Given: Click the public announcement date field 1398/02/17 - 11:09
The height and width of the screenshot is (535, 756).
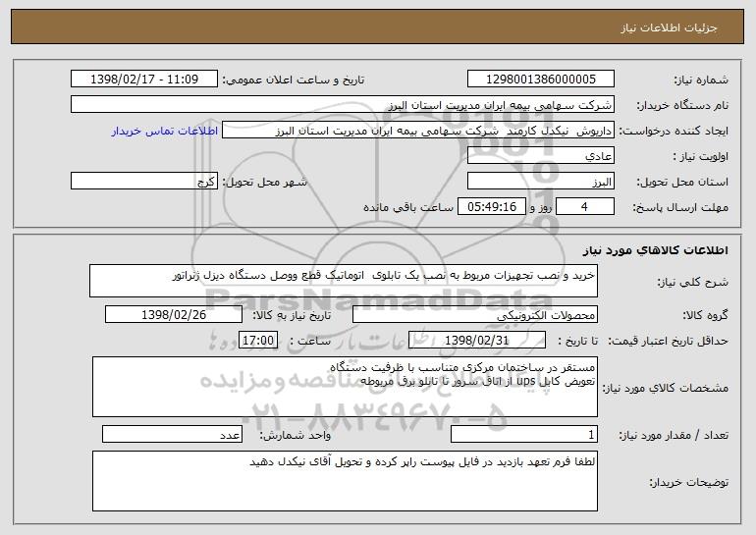Looking at the screenshot, I should point(144,80).
